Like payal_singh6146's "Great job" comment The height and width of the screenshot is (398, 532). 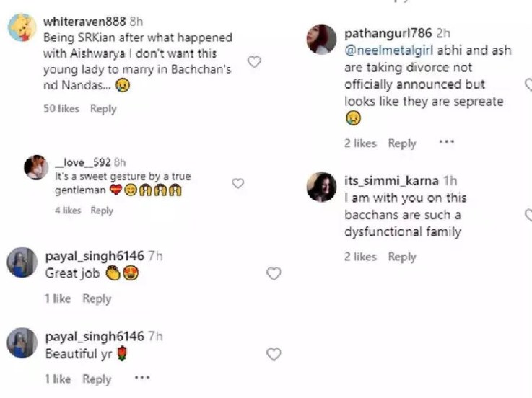[274, 274]
